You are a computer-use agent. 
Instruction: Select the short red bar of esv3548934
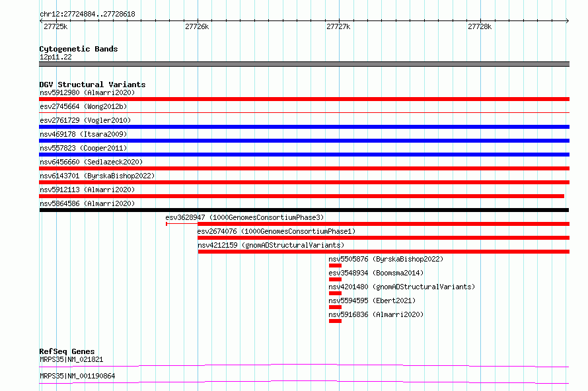click(x=335, y=279)
